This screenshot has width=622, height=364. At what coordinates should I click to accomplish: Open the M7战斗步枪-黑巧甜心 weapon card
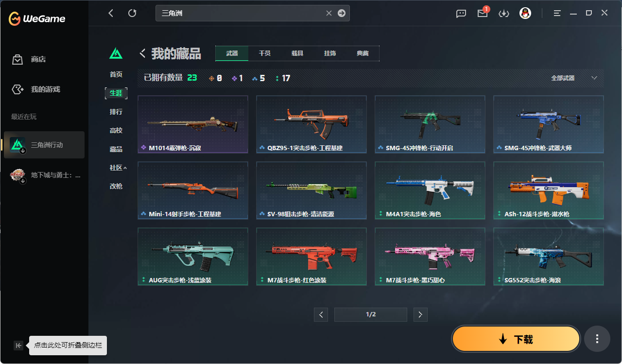(x=430, y=257)
